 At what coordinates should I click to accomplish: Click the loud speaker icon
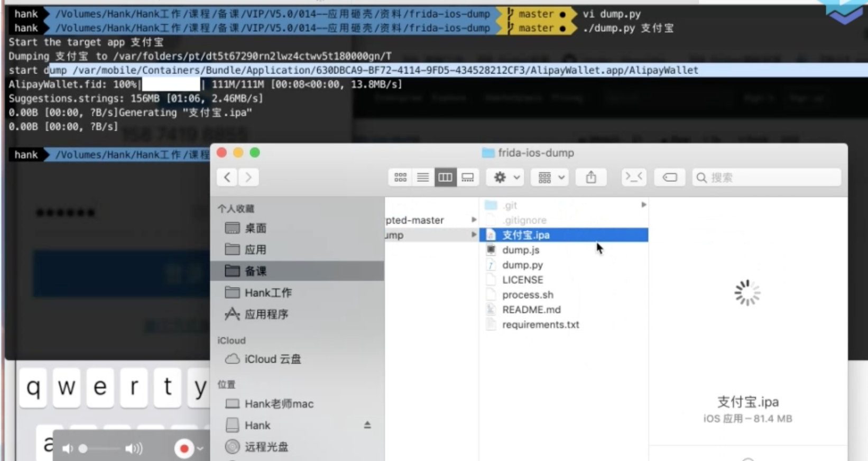134,449
